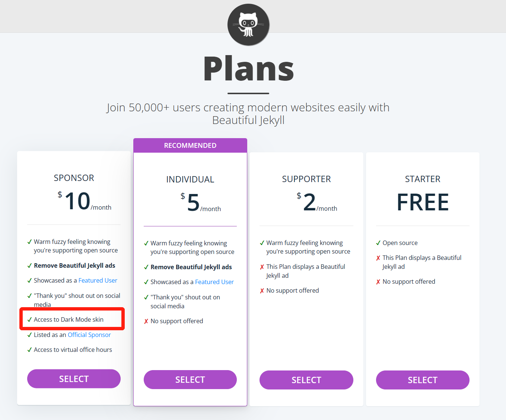Click the FREE price label in Starter
Viewport: 506px width, 420px height.
tap(423, 202)
